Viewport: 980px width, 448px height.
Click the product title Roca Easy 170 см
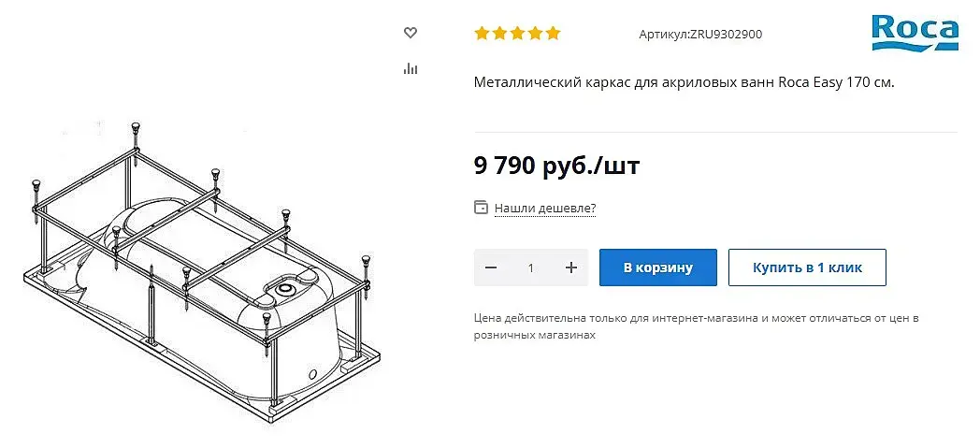point(685,82)
